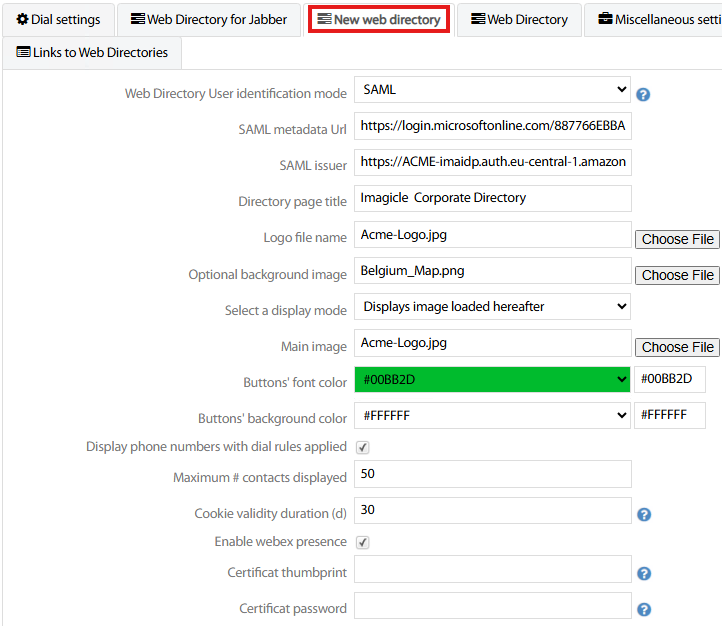This screenshot has height=626, width=722.
Task: Open green Buttons' font color selector
Action: (x=492, y=380)
